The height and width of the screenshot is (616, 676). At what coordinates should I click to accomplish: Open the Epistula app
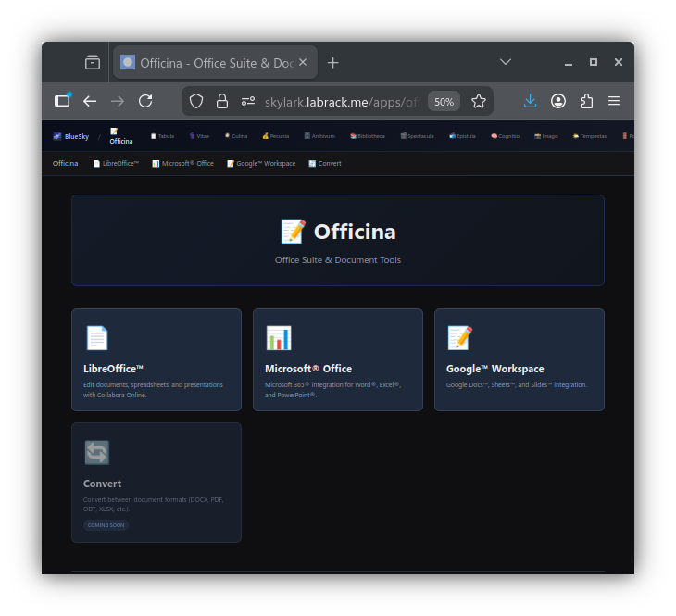[x=462, y=136]
